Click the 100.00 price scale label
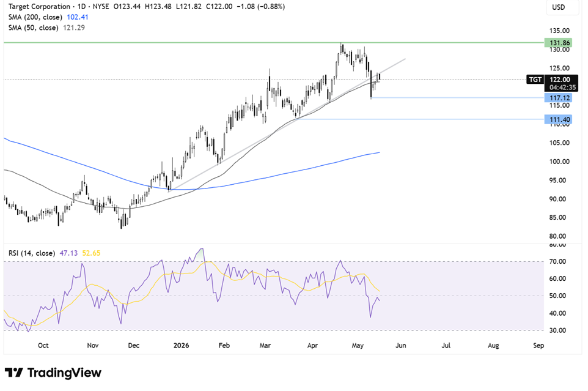Screen dimensions: 588x391 [559, 162]
